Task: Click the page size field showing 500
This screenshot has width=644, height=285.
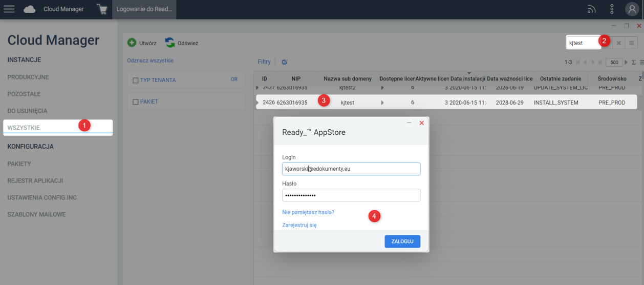Action: click(x=614, y=62)
